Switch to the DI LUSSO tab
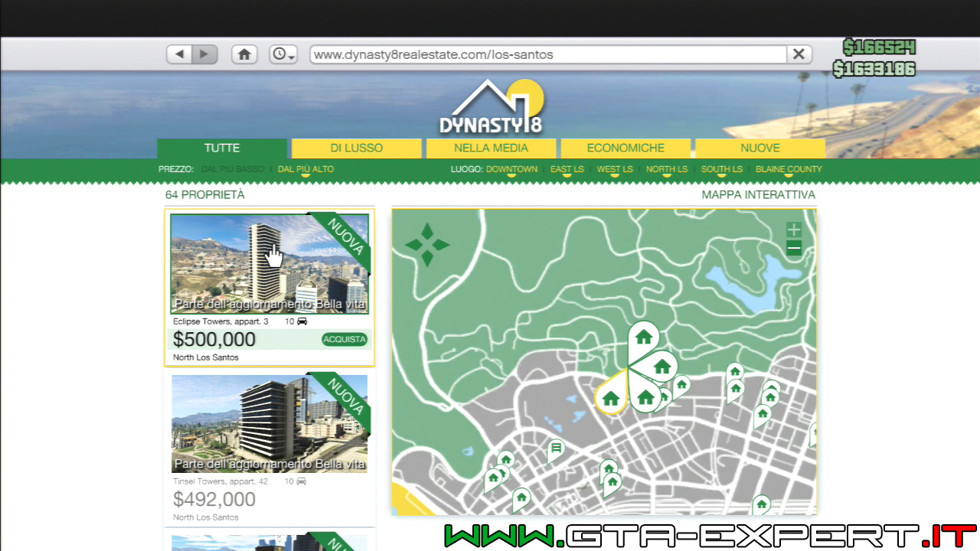This screenshot has width=980, height=551. point(357,148)
